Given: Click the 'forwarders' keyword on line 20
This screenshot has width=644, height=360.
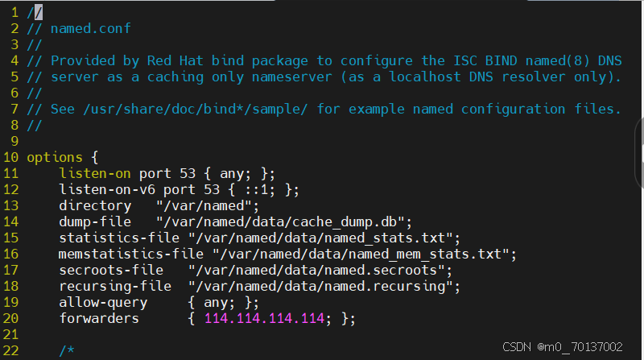Looking at the screenshot, I should [x=99, y=318].
